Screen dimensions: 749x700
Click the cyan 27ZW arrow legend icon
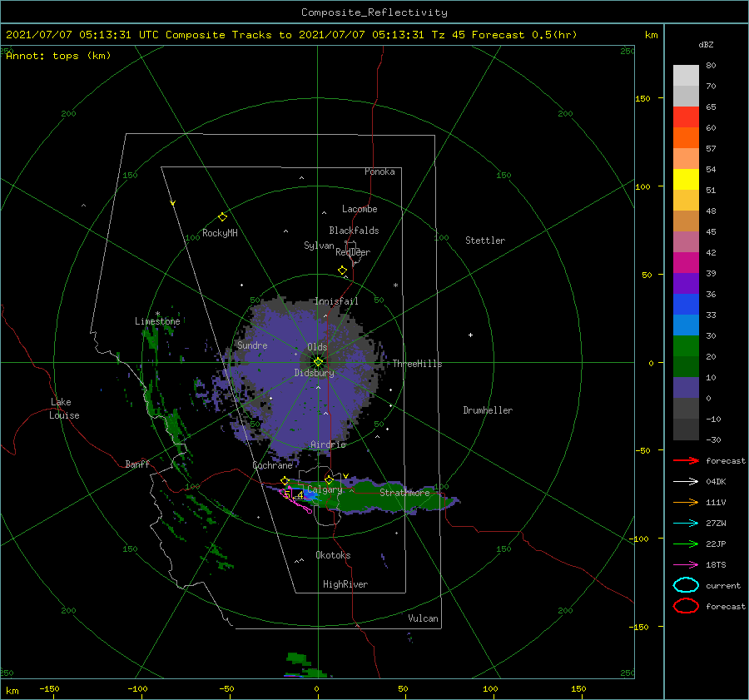point(686,524)
